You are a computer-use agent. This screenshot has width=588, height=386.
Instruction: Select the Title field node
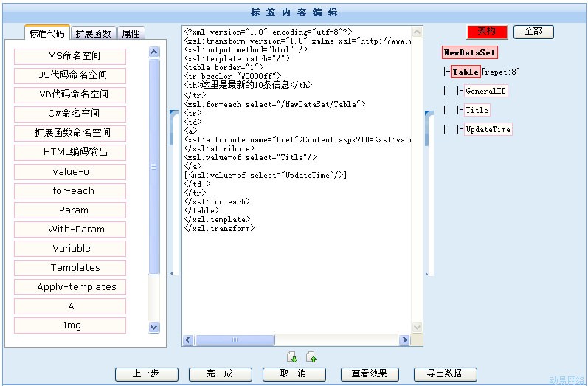[477, 110]
